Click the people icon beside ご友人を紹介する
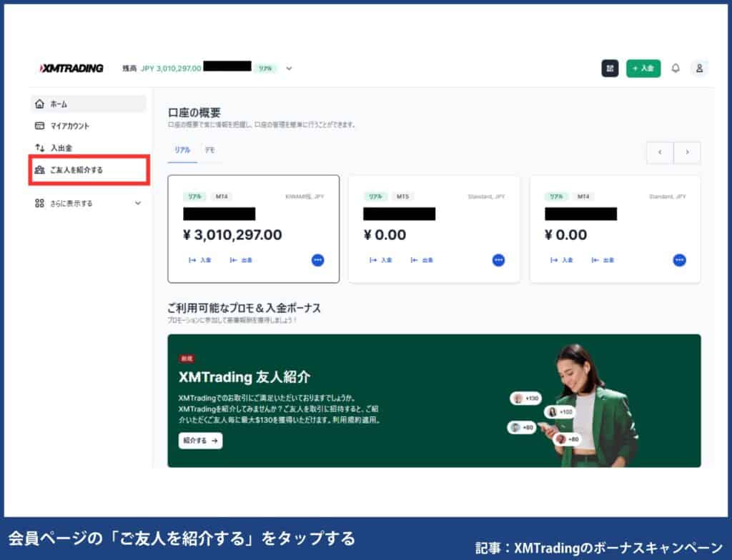732x560 pixels. tap(40, 169)
